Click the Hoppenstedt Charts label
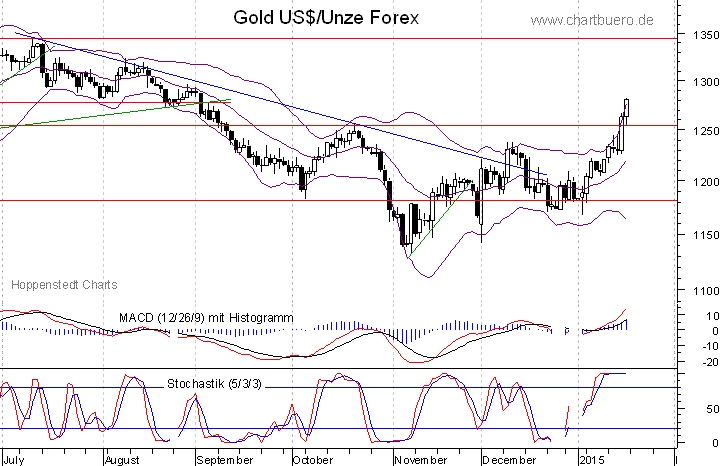 64,285
